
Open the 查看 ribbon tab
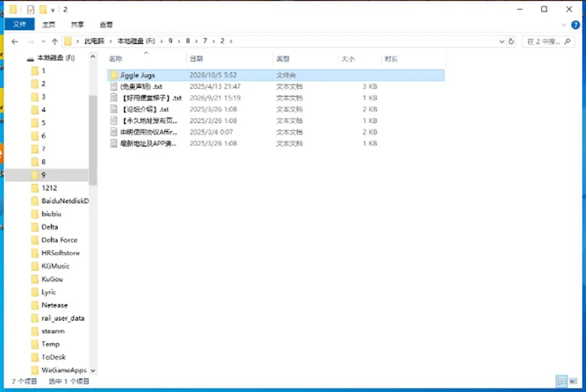(106, 24)
